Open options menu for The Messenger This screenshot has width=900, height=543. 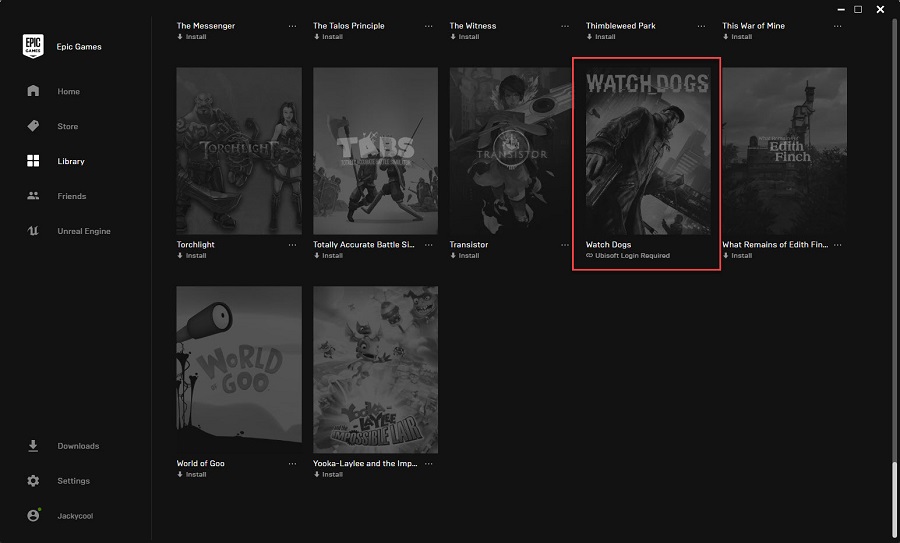point(293,26)
